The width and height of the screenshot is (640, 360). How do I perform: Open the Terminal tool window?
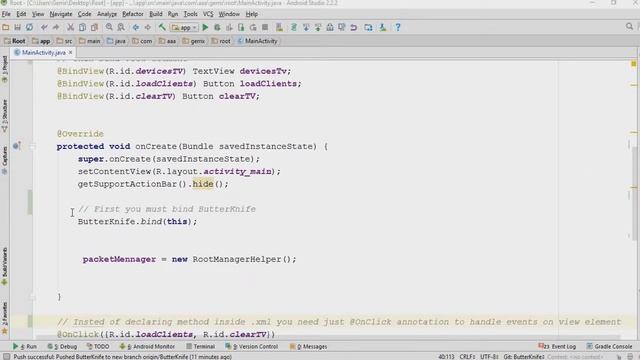200,346
